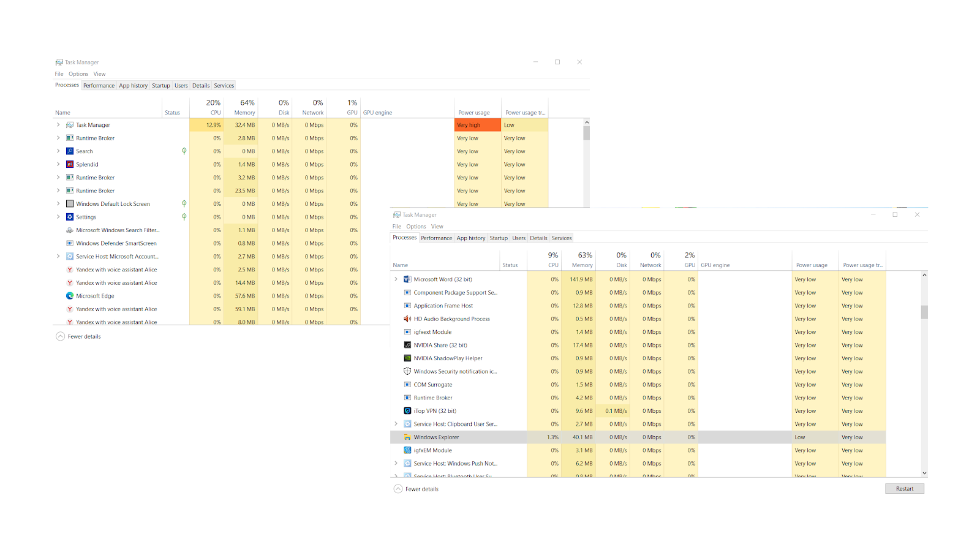Select the Windows Explorer process row name
Screen dimensions: 980x544
click(436, 437)
